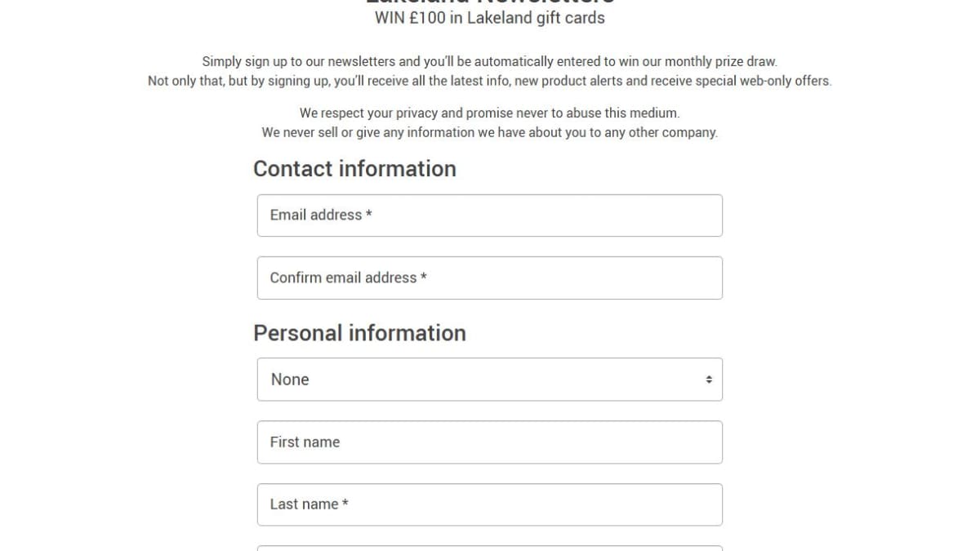
Task: Click the 'Confirm email address *' placeholder text
Action: pyautogui.click(x=349, y=278)
